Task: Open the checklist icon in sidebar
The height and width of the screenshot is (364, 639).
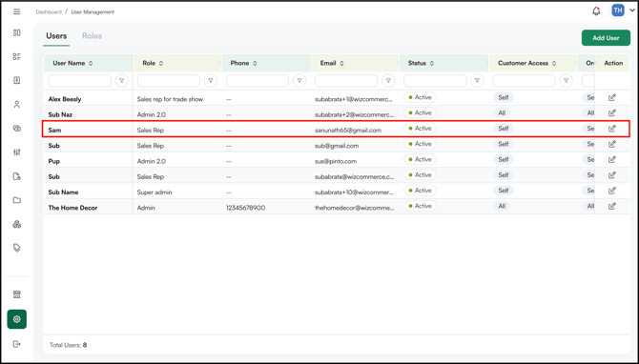Action: [17, 56]
